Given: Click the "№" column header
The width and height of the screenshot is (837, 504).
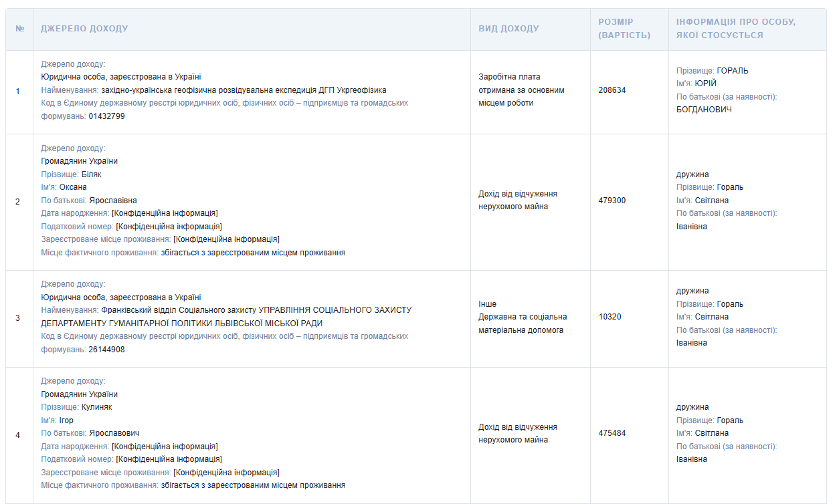Looking at the screenshot, I should coord(20,29).
